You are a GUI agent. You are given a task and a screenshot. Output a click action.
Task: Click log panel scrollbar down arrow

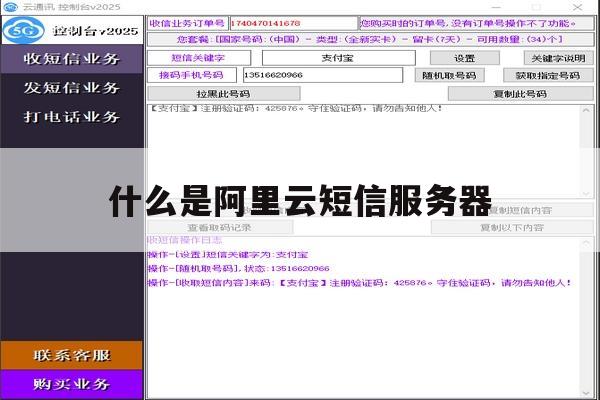click(586, 393)
